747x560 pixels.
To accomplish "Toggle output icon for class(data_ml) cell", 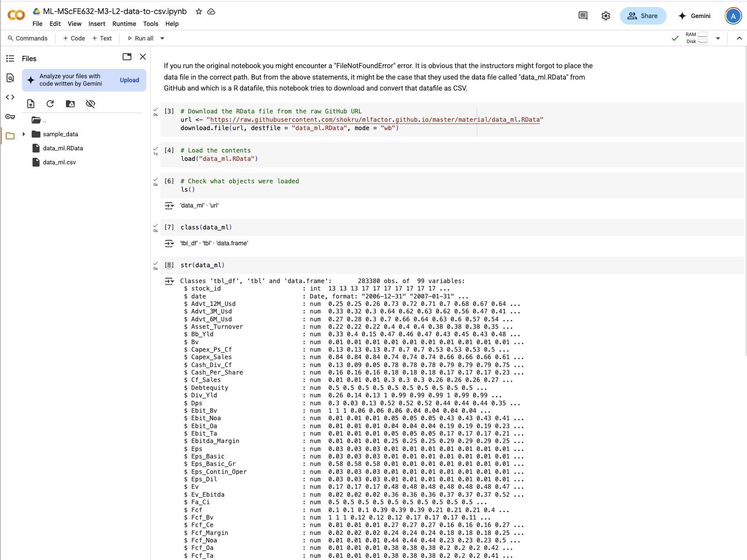I will point(169,244).
